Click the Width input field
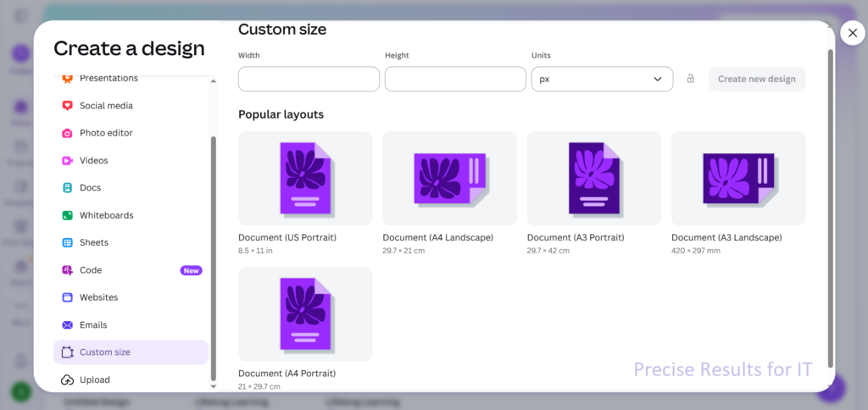This screenshot has width=868, height=410. (309, 79)
